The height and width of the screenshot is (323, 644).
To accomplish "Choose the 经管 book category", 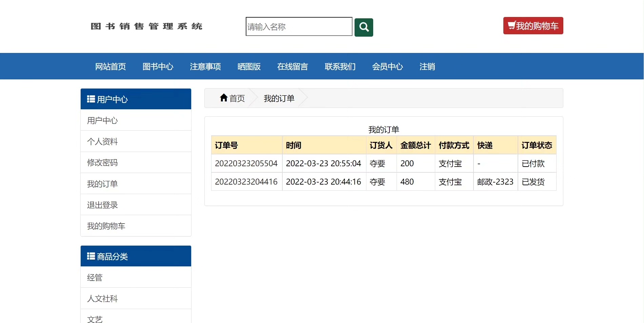I will pyautogui.click(x=95, y=278).
